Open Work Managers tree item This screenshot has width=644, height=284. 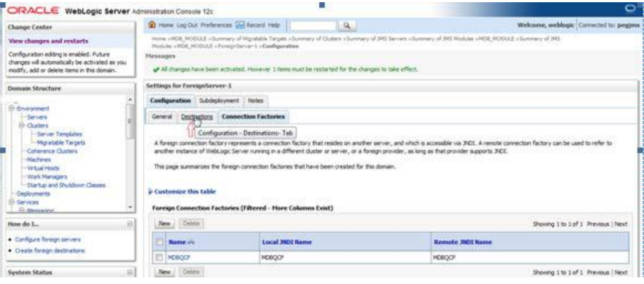click(47, 176)
